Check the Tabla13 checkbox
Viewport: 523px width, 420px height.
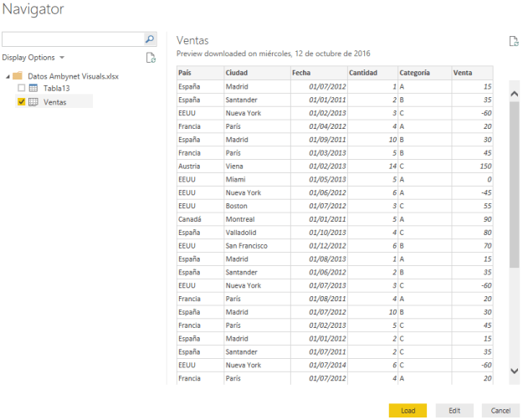coord(22,89)
